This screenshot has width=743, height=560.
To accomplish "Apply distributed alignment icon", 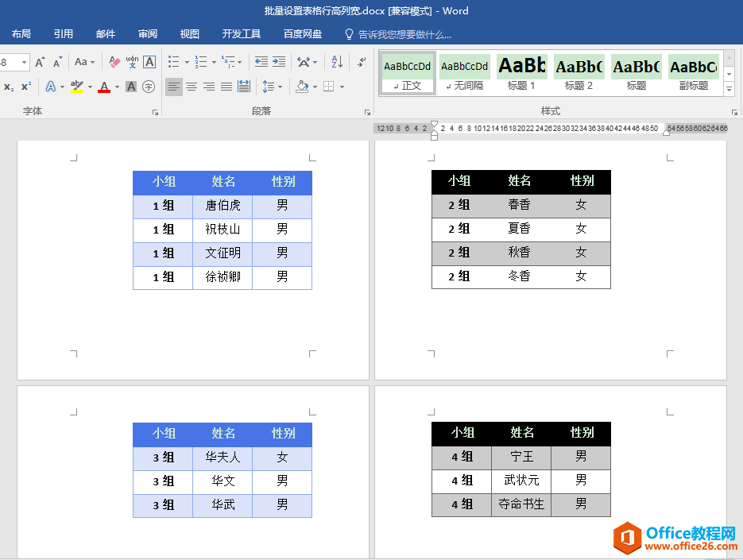I will coord(244,87).
